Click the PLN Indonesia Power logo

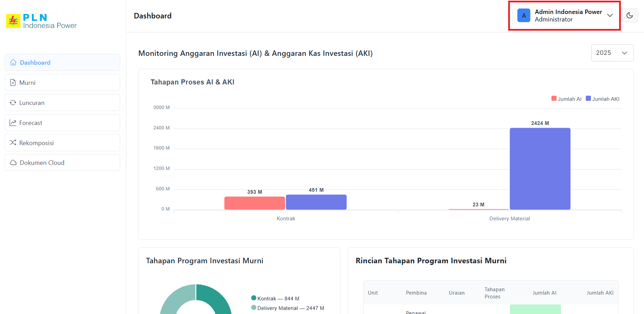click(42, 21)
